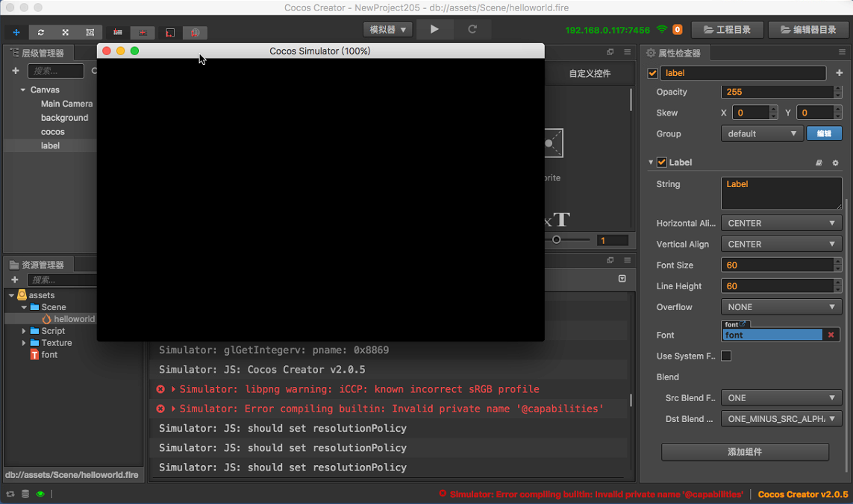Open the 编辑器目录 editor folder

[x=808, y=30]
